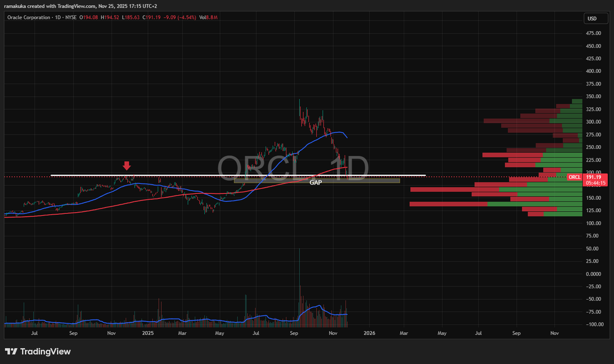Select the GAP zone label on the chart

point(316,181)
